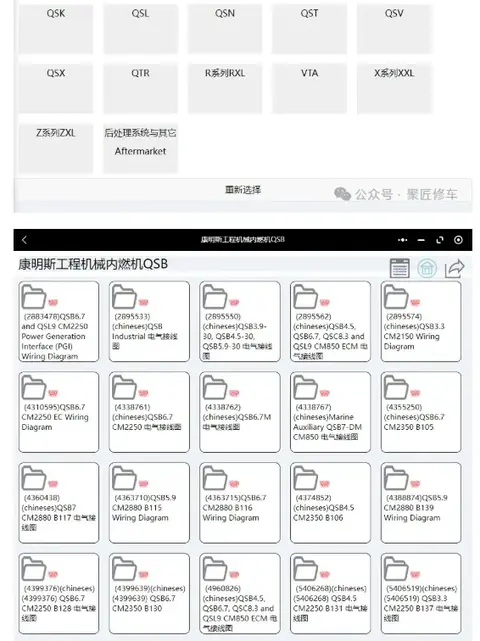Open folder icon for (5406268) QSB4.5 B131

(306, 569)
